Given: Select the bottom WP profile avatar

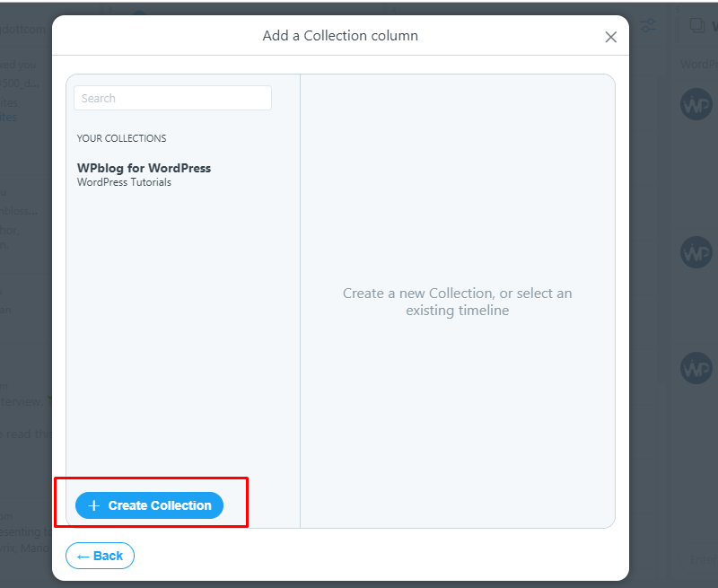Looking at the screenshot, I should 696,368.
